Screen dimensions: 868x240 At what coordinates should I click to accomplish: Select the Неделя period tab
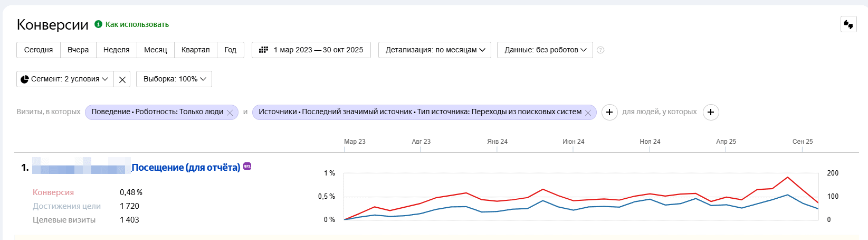(117, 50)
